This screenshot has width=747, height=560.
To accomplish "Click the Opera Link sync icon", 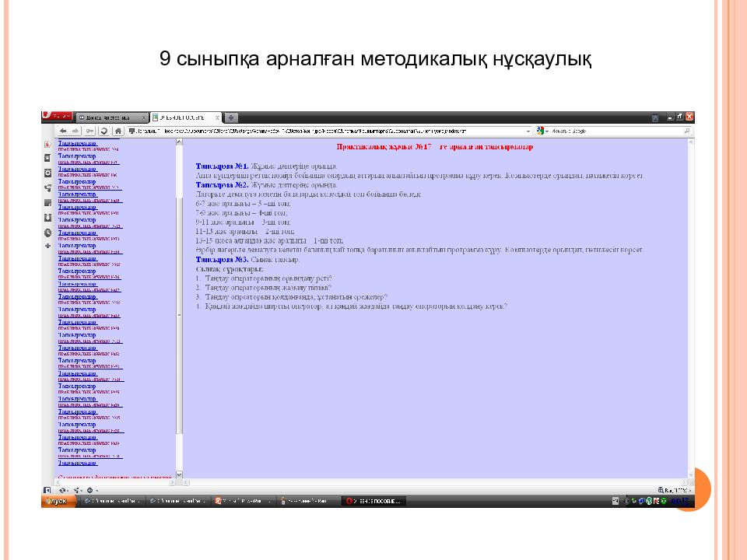I will coord(63,490).
